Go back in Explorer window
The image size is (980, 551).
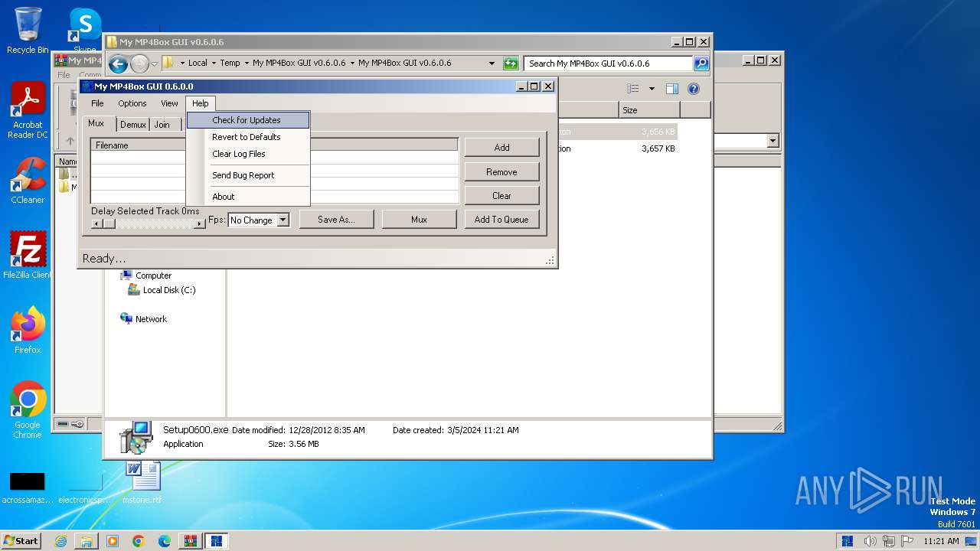click(x=118, y=64)
